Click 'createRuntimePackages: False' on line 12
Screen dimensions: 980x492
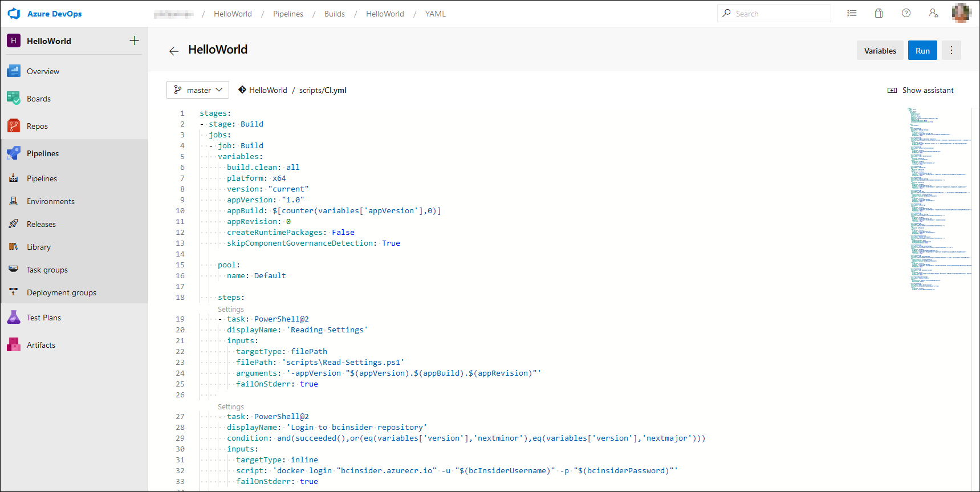[291, 233]
